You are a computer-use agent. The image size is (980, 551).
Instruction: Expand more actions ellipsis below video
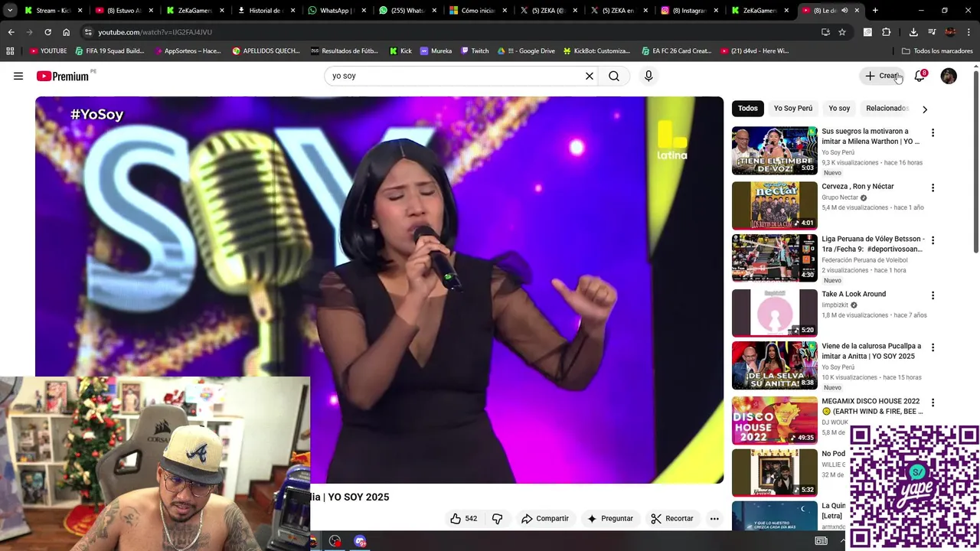point(714,519)
